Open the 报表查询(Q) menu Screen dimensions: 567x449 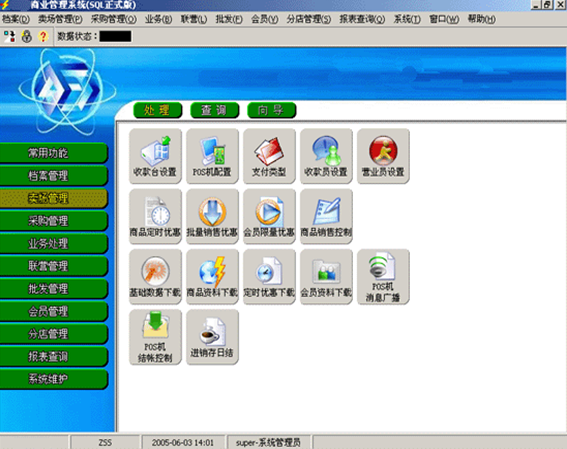(362, 19)
